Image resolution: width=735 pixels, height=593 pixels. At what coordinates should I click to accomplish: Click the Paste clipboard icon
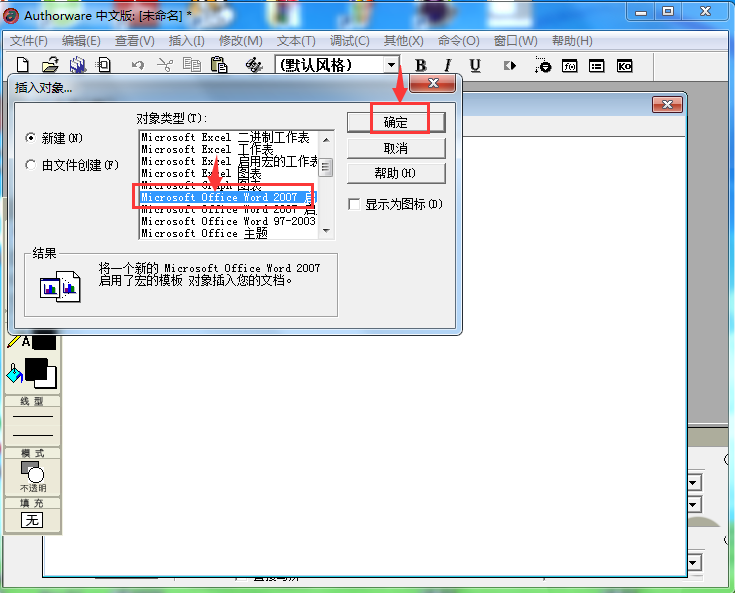pyautogui.click(x=219, y=65)
